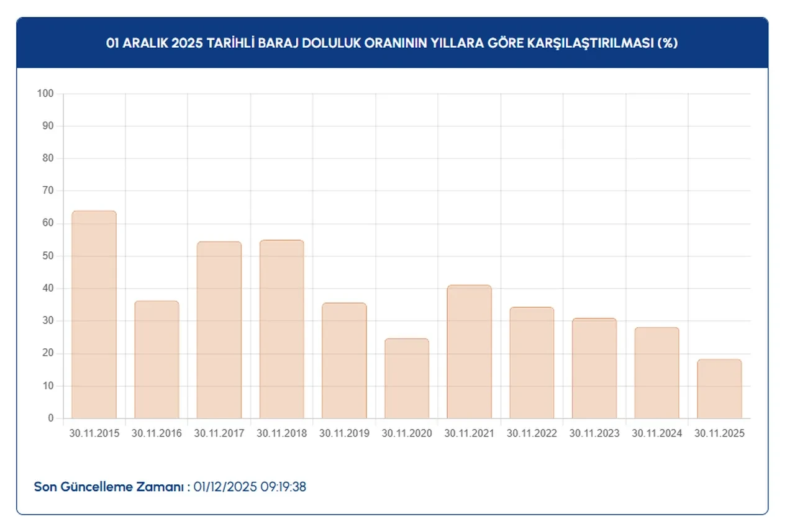Click the 30.11.2023 bar
Image resolution: width=795 pixels, height=532 pixels.
(594, 368)
